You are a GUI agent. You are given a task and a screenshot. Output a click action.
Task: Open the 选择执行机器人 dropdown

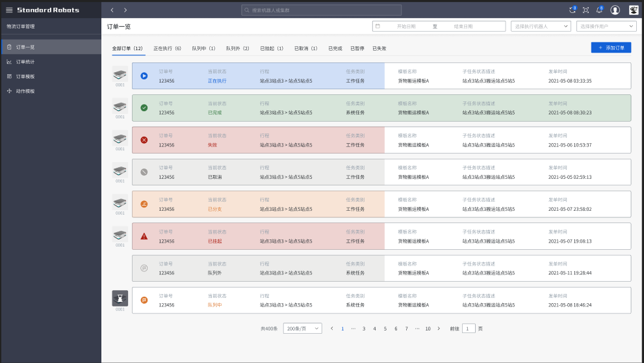click(541, 26)
